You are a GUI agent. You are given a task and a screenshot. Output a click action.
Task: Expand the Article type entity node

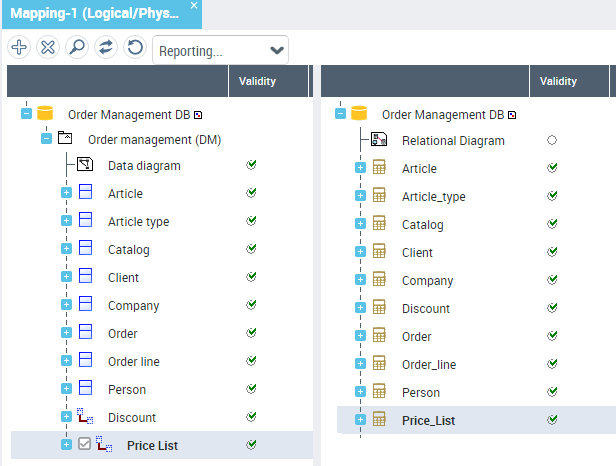[x=66, y=222]
